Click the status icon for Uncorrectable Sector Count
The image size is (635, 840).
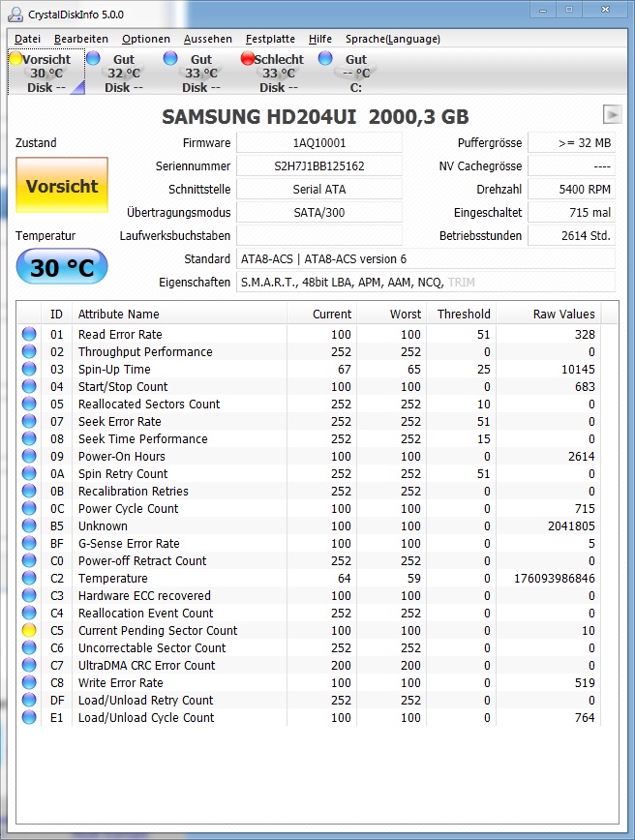[x=29, y=647]
